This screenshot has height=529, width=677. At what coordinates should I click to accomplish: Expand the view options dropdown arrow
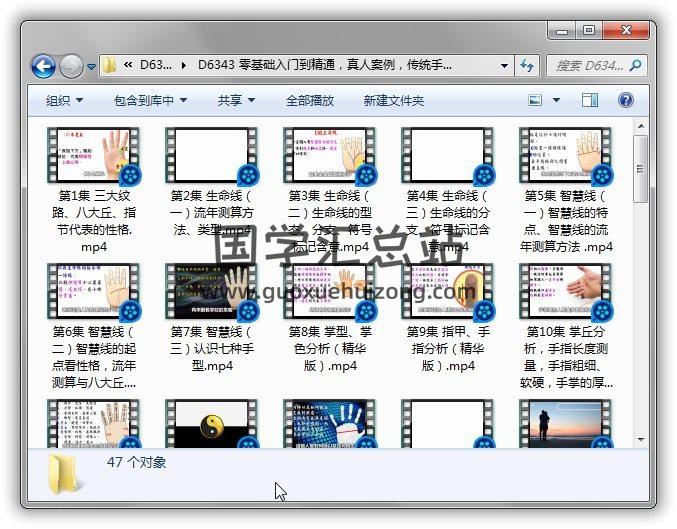click(556, 100)
